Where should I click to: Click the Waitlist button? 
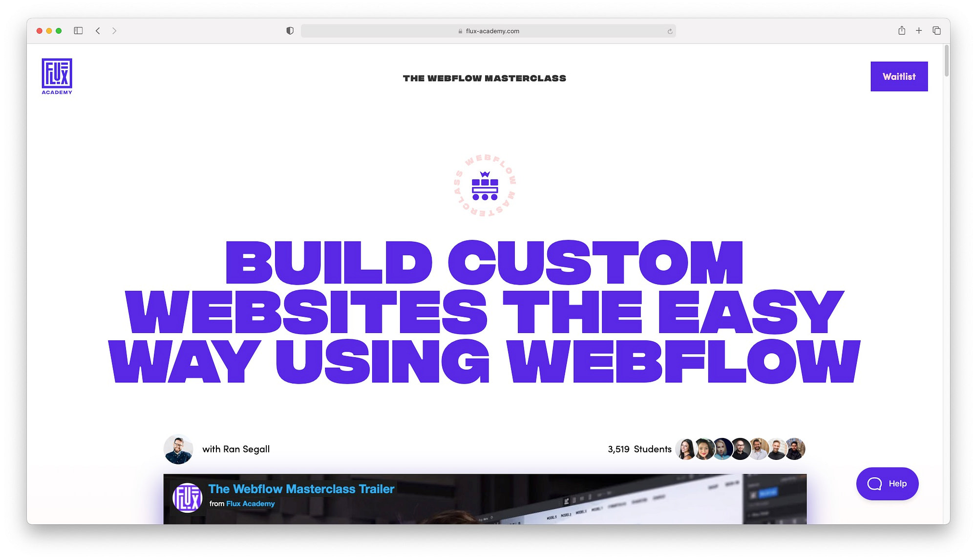click(x=899, y=77)
